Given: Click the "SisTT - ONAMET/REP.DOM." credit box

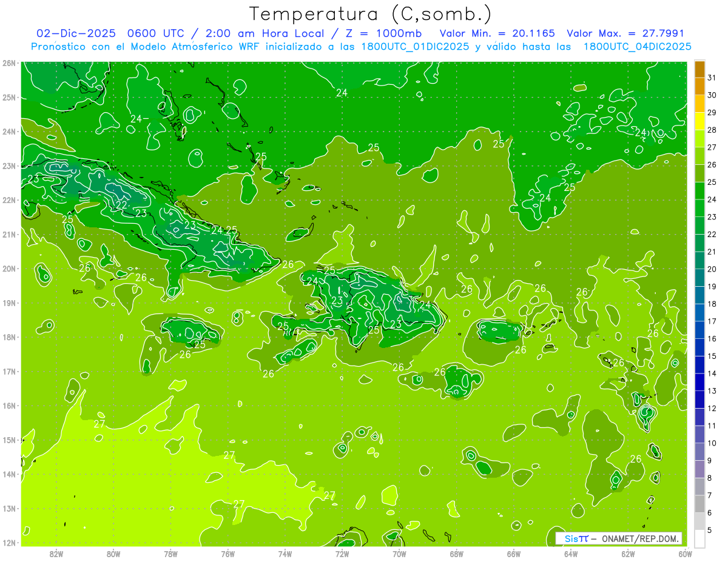Looking at the screenshot, I should pos(619,538).
